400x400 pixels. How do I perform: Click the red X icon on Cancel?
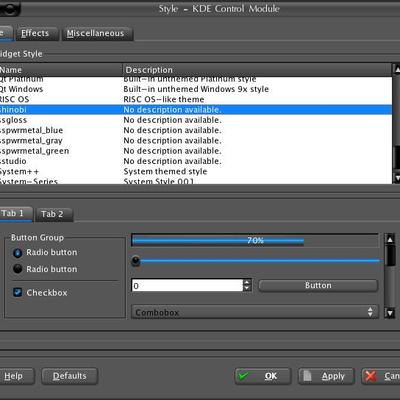tap(370, 376)
